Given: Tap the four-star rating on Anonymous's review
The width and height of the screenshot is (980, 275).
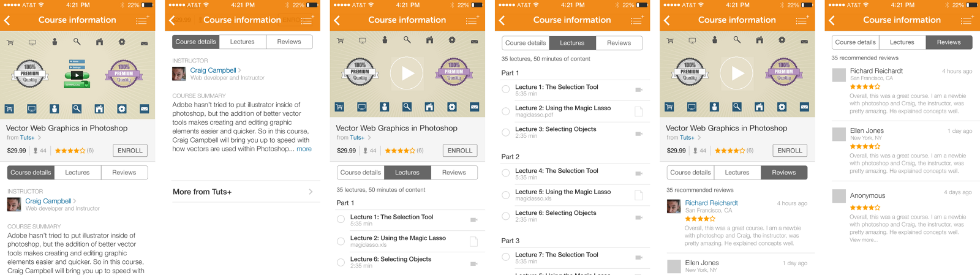Looking at the screenshot, I should (x=865, y=208).
